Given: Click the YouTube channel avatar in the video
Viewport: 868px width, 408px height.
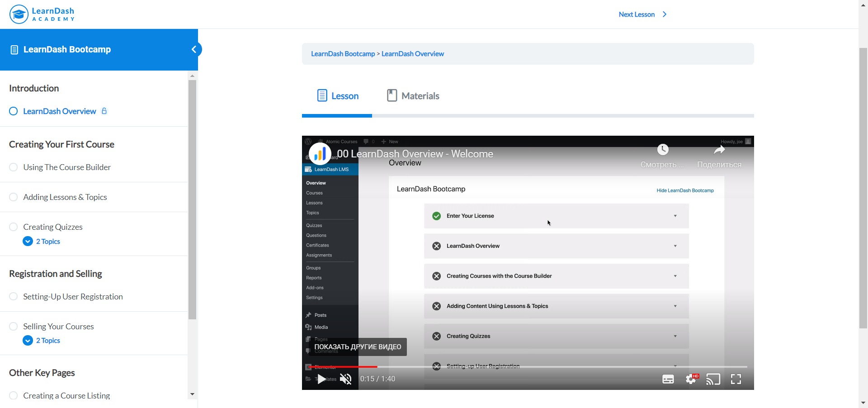Looking at the screenshot, I should tap(320, 154).
